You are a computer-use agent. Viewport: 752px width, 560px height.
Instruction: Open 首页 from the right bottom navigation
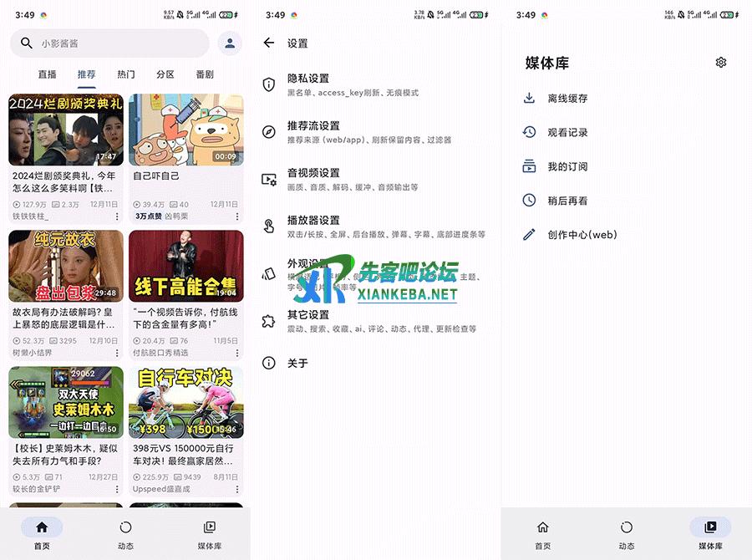click(543, 534)
